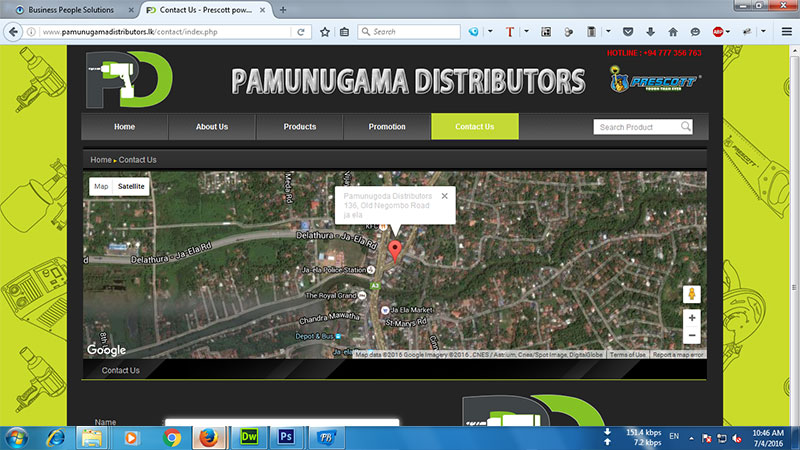800x450 pixels.
Task: Open the bookmarks list icon
Action: [x=344, y=32]
